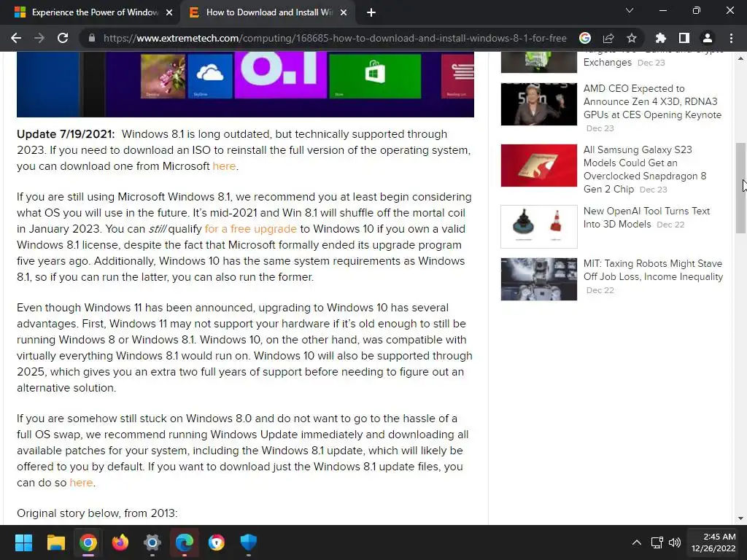Bookmark this page with star icon
This screenshot has height=560, width=747.
632,38
